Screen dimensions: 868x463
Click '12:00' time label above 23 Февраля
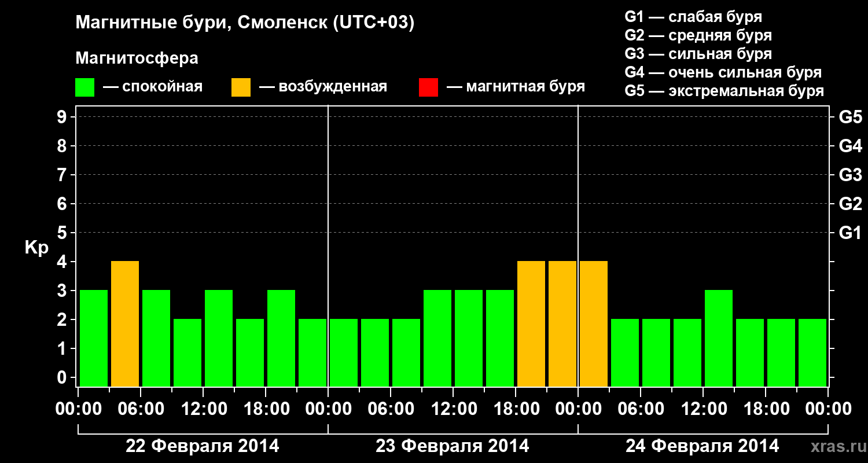(453, 409)
